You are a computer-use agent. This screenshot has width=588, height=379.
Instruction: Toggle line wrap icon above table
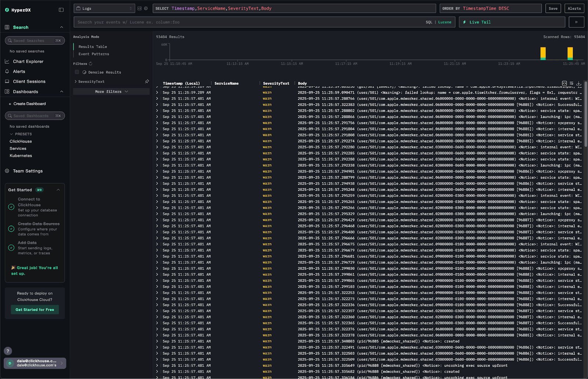coord(571,83)
